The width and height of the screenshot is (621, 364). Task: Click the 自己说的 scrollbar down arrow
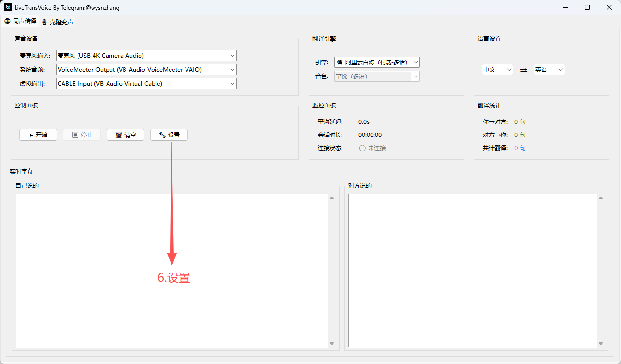coord(332,343)
